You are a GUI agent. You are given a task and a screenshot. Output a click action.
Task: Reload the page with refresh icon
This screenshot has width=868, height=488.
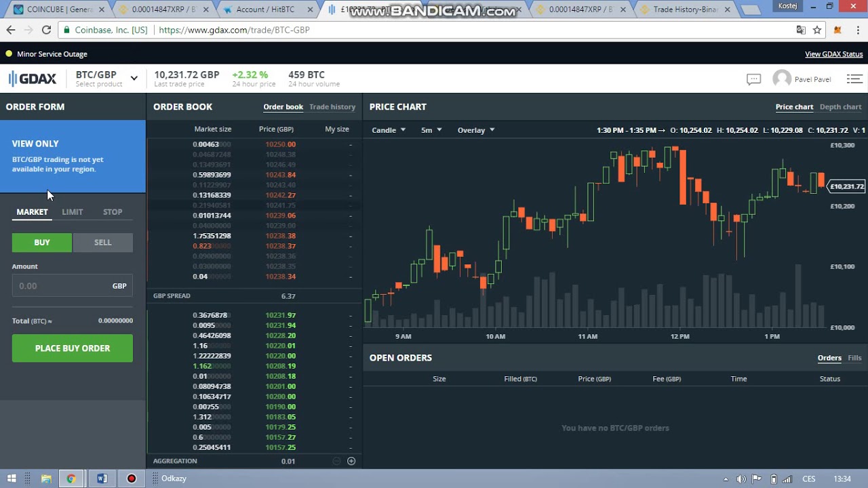(x=46, y=30)
